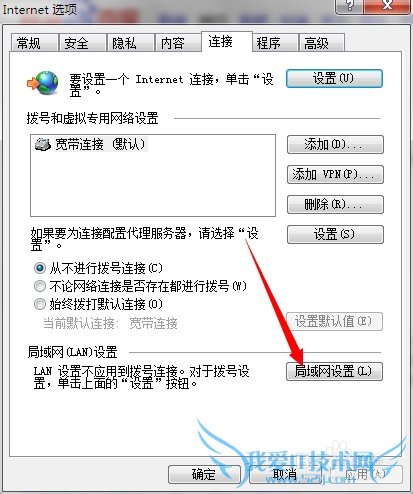Click the modem icon beside 宽带连接
Image resolution: width=413 pixels, height=494 pixels.
(x=43, y=144)
